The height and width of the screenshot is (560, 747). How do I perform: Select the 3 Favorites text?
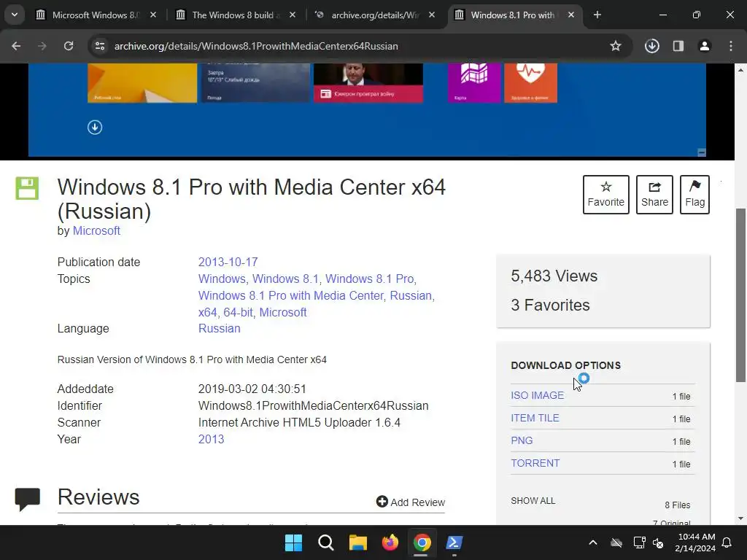tap(550, 306)
